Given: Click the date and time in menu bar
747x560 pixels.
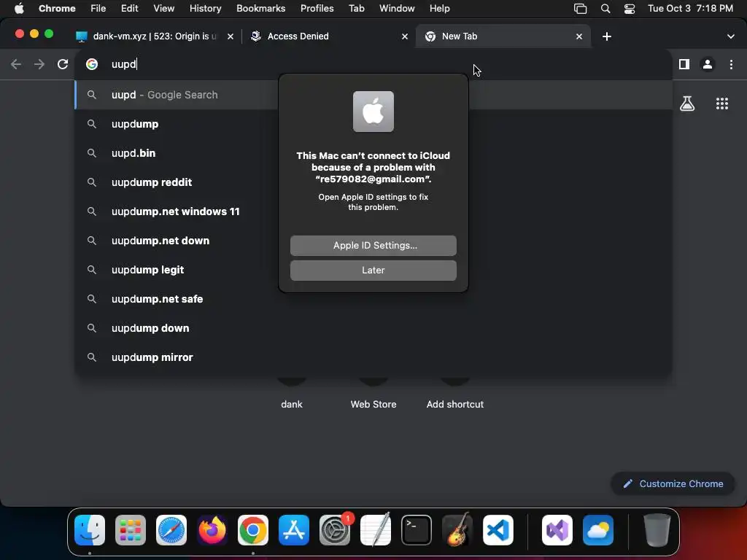Looking at the screenshot, I should point(690,9).
